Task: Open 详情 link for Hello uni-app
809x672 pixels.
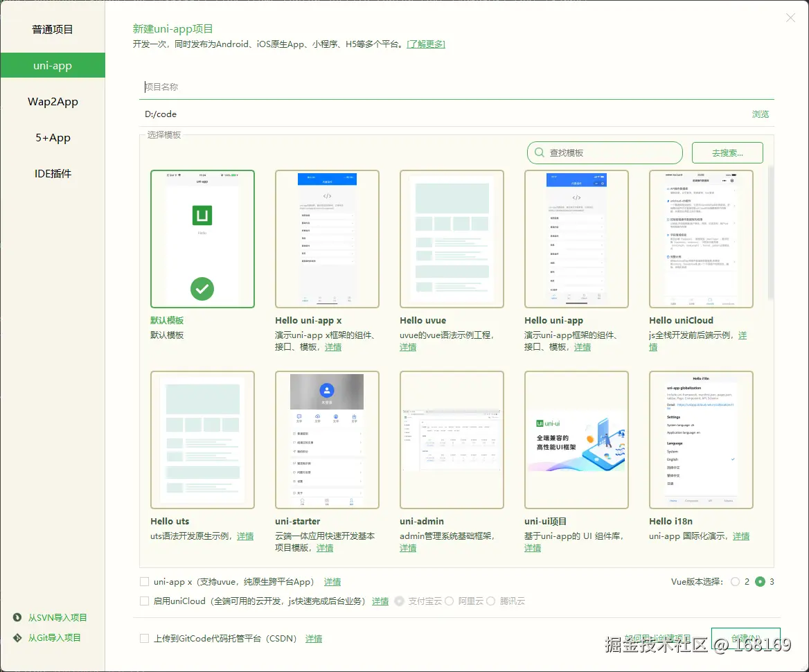Action: click(583, 347)
